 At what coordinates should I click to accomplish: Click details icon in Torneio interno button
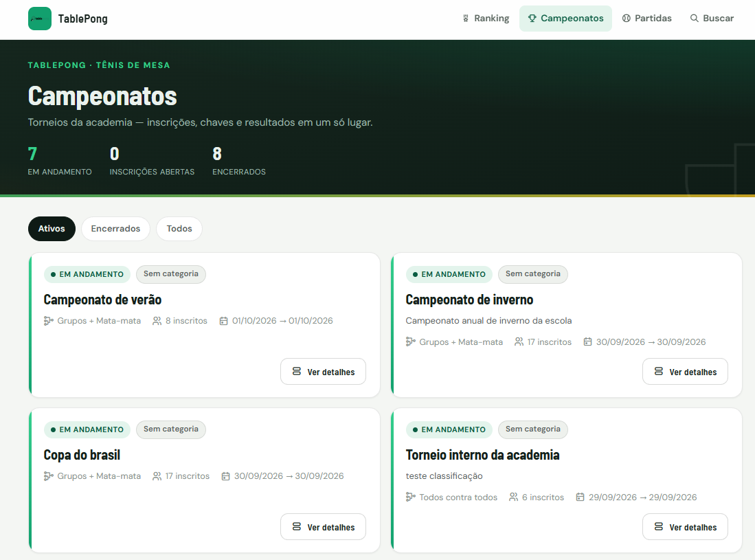pos(659,526)
